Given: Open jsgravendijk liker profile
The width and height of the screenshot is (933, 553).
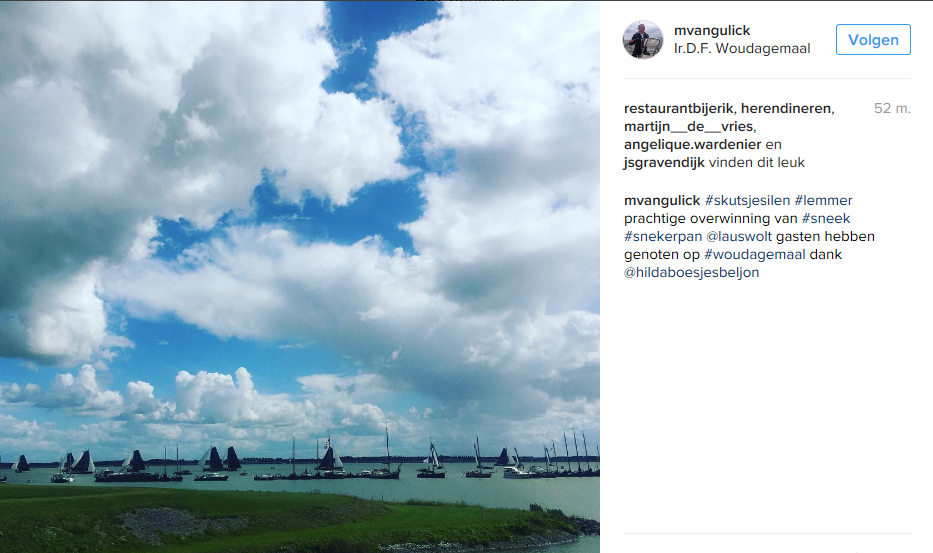Looking at the screenshot, I should [x=664, y=163].
